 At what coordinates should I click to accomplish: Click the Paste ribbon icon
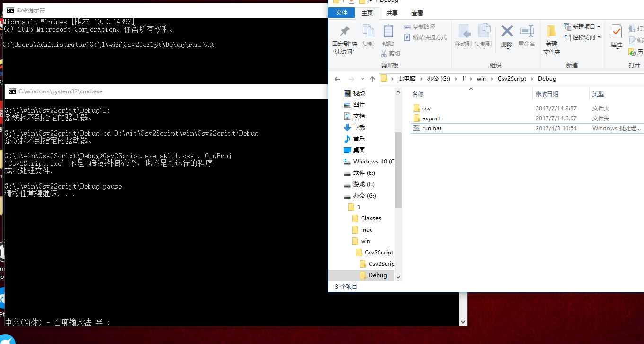click(388, 31)
